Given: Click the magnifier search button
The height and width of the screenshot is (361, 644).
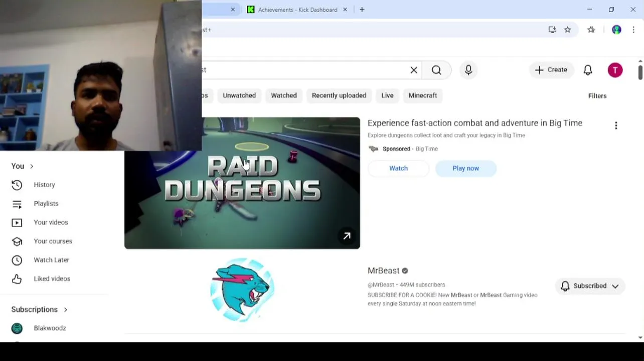Looking at the screenshot, I should click(436, 70).
